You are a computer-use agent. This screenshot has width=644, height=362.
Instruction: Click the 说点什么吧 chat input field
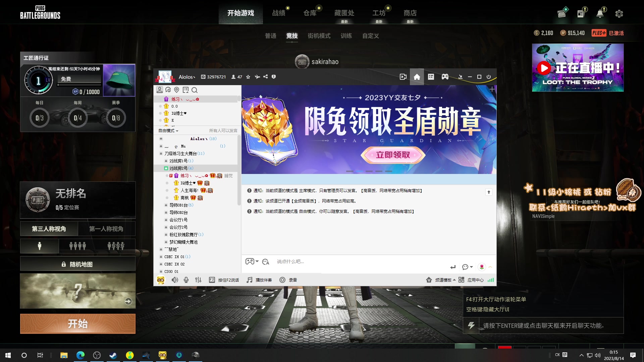click(319, 261)
